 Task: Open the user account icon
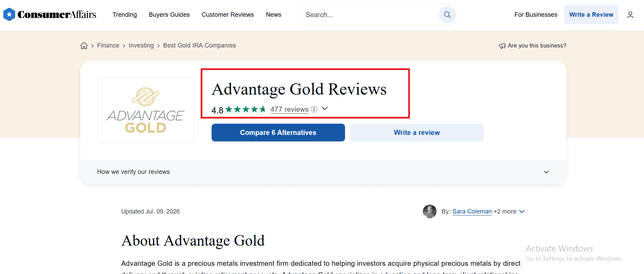point(630,15)
